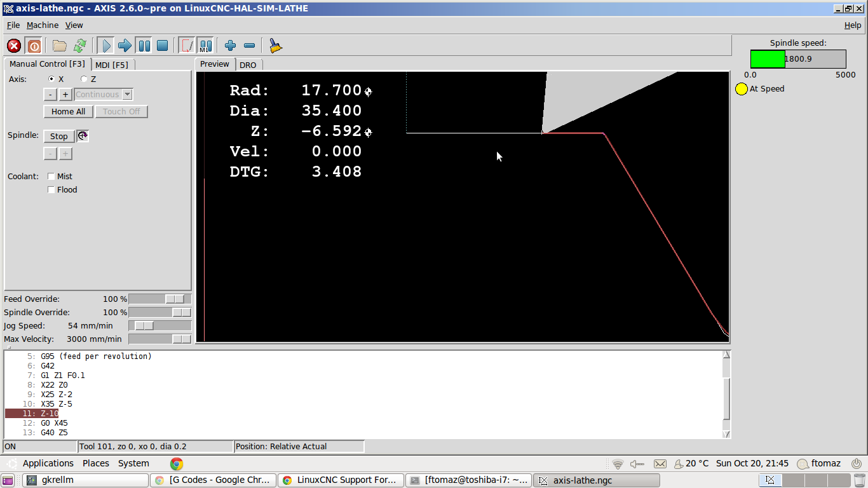
Task: Select the Preview tab
Action: pyautogui.click(x=215, y=64)
